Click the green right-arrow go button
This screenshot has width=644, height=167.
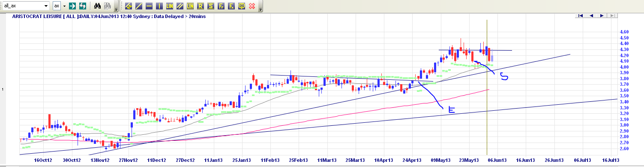[x=72, y=6]
